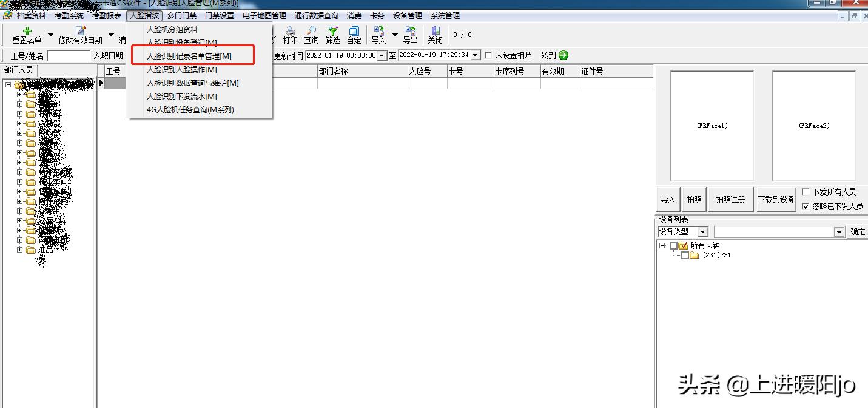Open the 通行数据查询 menu

point(317,16)
